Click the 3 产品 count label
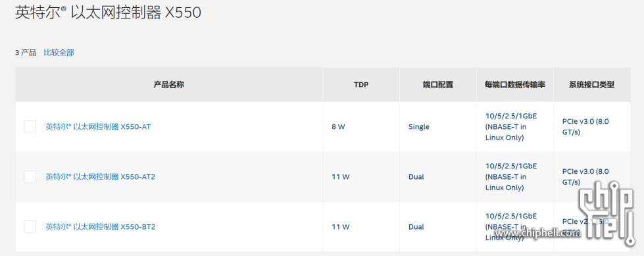644x256 pixels. [26, 53]
